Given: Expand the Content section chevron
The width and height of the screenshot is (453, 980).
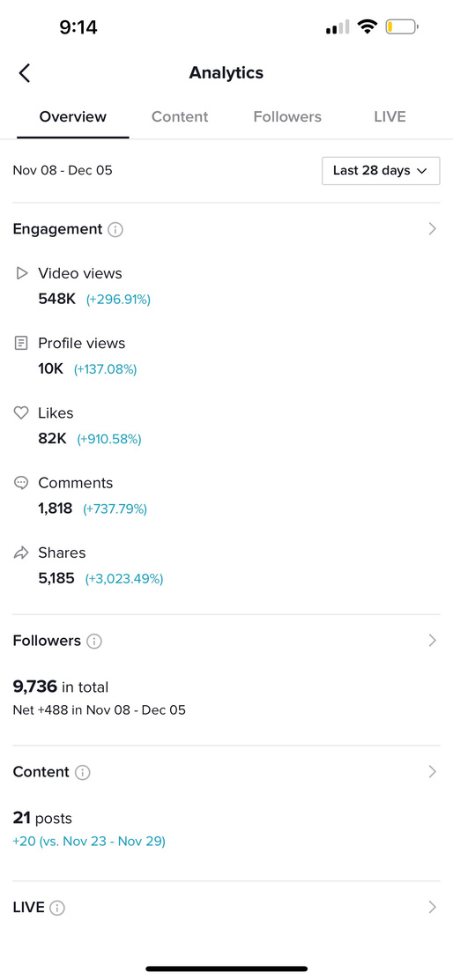Looking at the screenshot, I should 432,772.
